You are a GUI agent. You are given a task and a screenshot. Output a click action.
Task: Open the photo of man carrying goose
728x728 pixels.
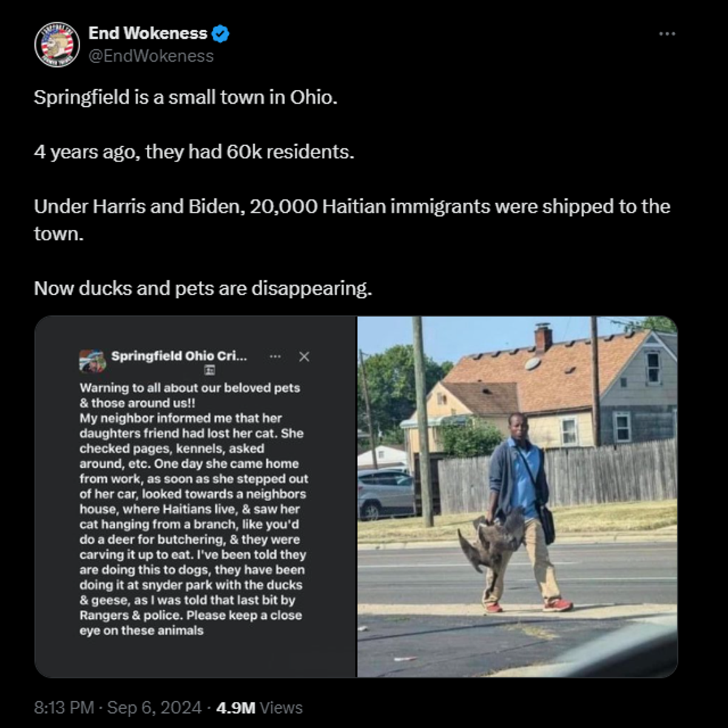coord(517,496)
